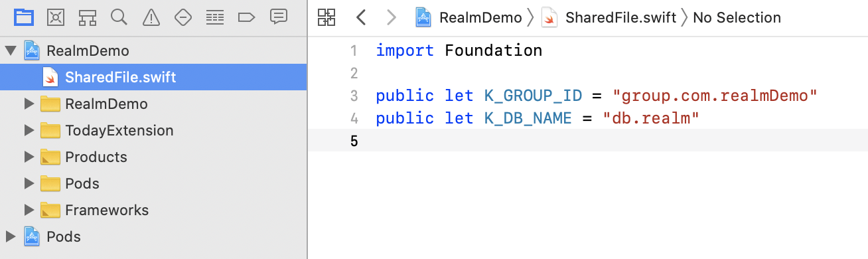Click the word Foundation on line 1
Image resolution: width=868 pixels, height=259 pixels.
(x=494, y=50)
